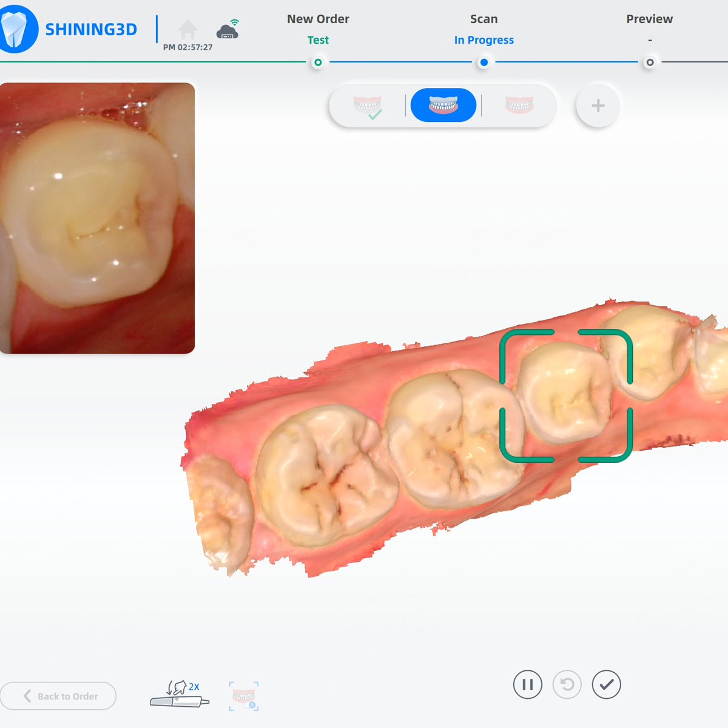Open the AI scan denture icon
Viewport: 728px width, 728px height.
click(243, 695)
